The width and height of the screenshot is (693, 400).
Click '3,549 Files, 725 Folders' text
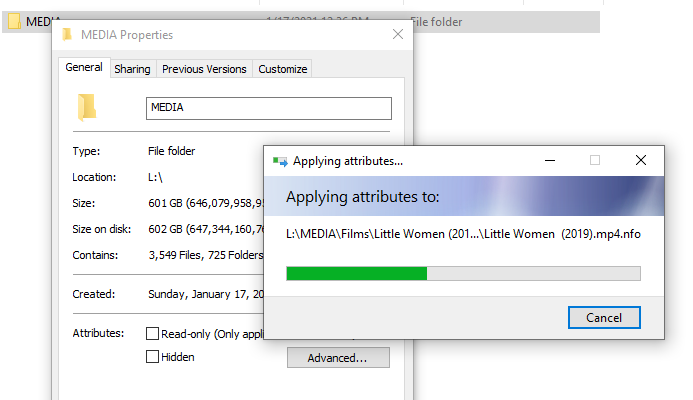(x=206, y=255)
